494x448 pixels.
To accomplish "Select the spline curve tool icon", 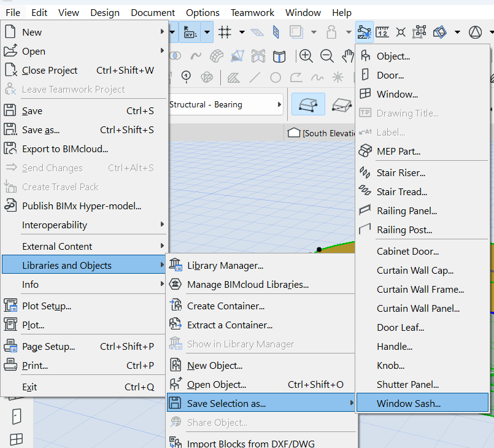I will coord(317,77).
